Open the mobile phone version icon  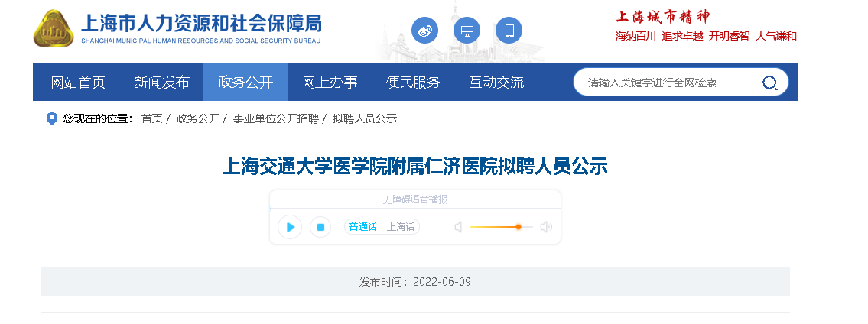tap(509, 31)
